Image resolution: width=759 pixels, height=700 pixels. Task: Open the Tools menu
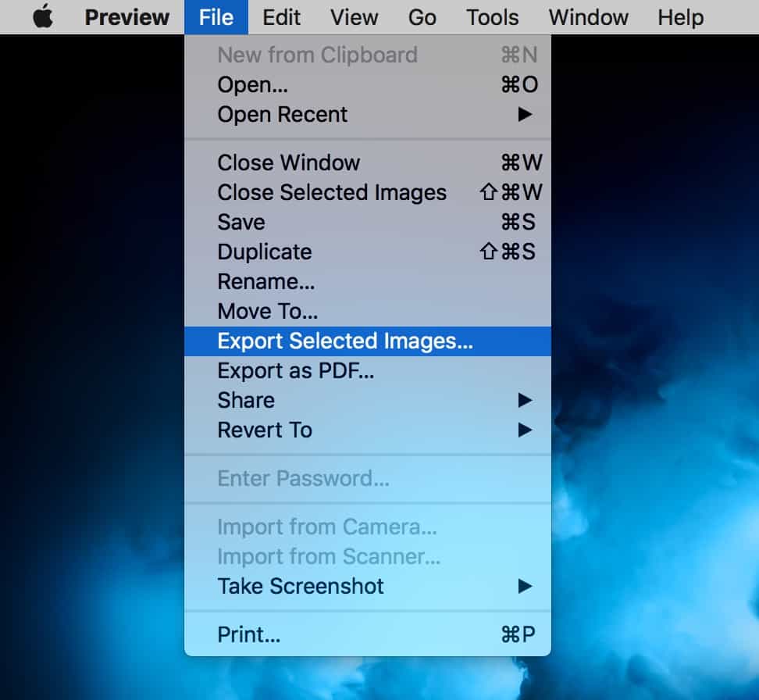click(492, 17)
